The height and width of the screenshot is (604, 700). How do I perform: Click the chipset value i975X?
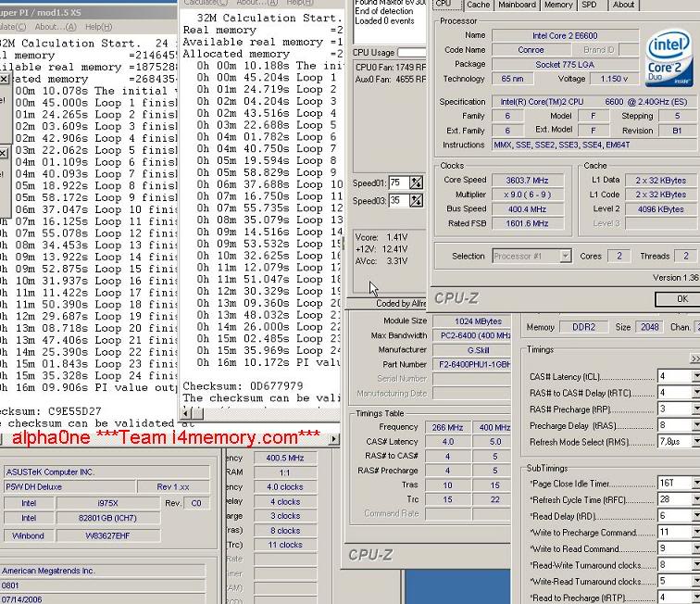tap(108, 503)
